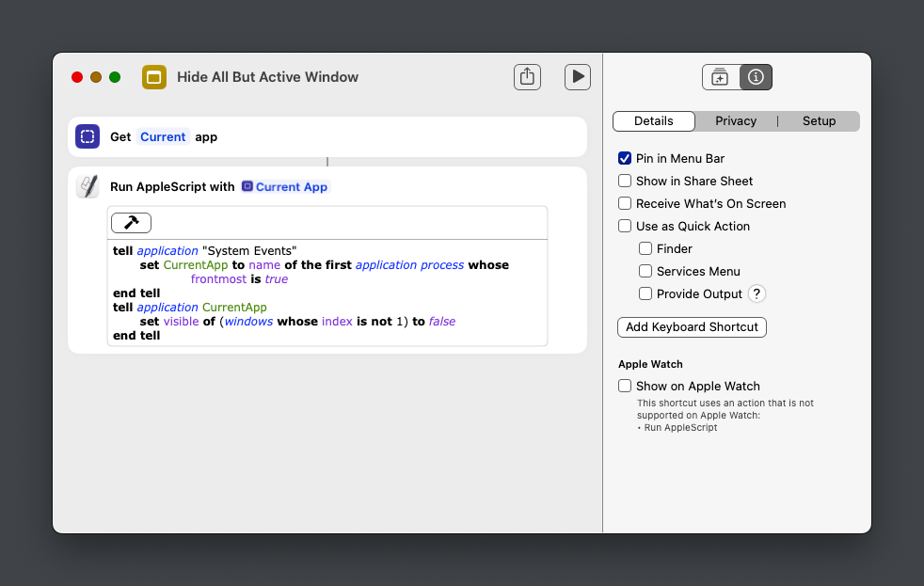The width and height of the screenshot is (924, 586).
Task: Open the Action Library panel icon
Action: click(x=720, y=77)
